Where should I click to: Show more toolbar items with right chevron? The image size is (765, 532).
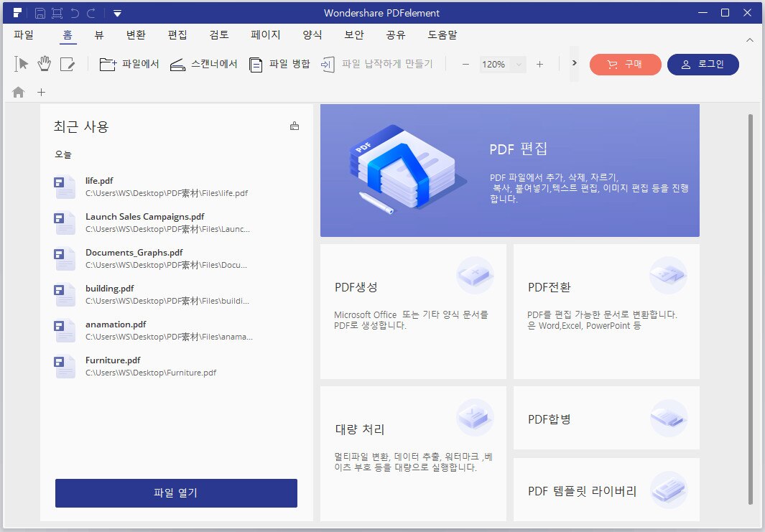(574, 63)
